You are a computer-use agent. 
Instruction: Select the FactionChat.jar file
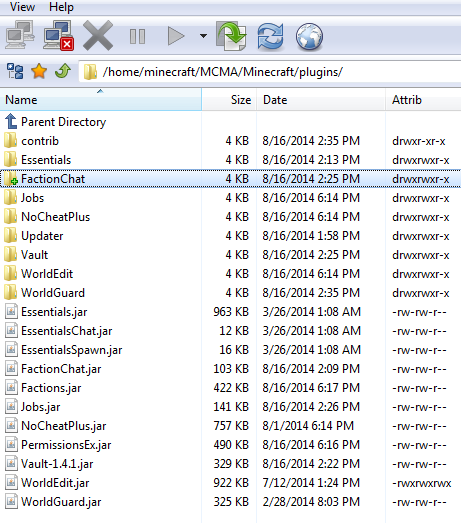61,369
